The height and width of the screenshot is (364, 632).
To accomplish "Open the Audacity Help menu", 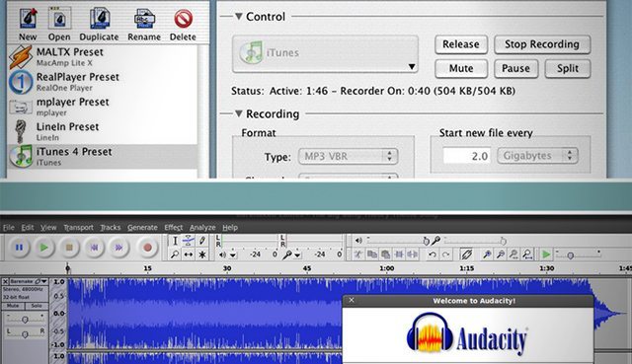I will click(x=230, y=228).
